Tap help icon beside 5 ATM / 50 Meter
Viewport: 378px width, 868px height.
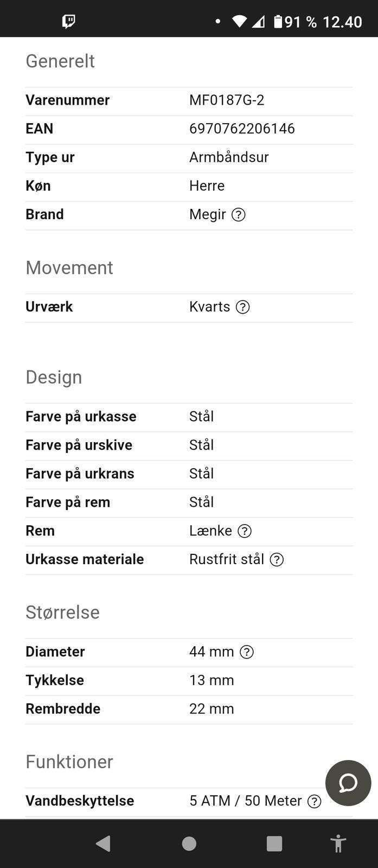pos(314,801)
